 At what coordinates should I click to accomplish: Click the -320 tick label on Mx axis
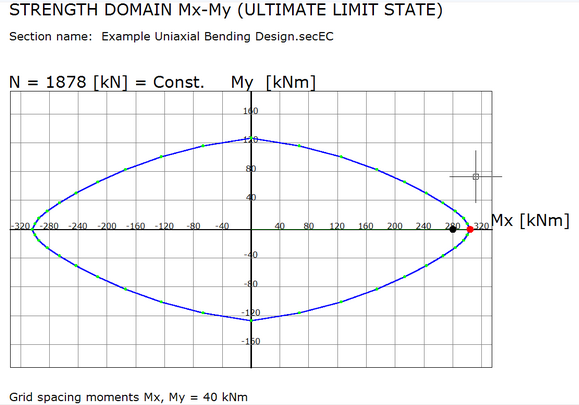click(x=21, y=226)
